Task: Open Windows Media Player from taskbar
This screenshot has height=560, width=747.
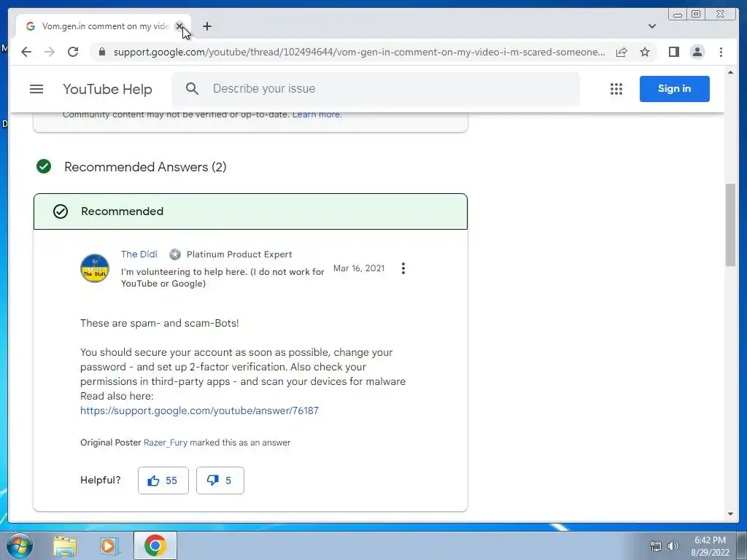Action: pyautogui.click(x=109, y=545)
